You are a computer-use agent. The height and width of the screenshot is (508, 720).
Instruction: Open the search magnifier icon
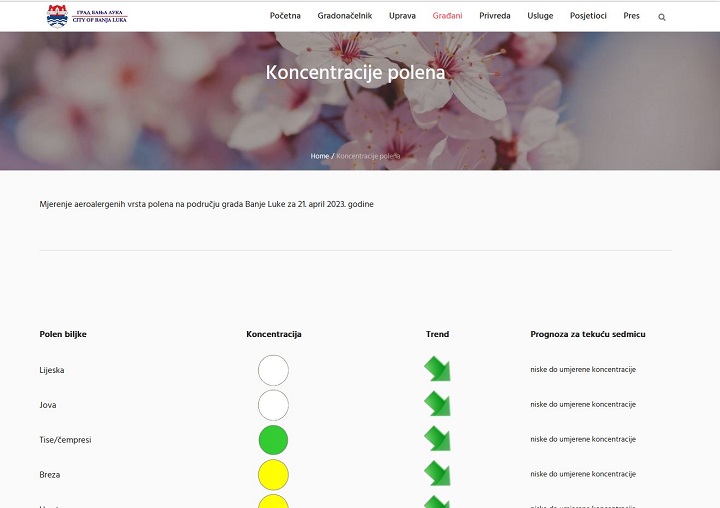[662, 17]
